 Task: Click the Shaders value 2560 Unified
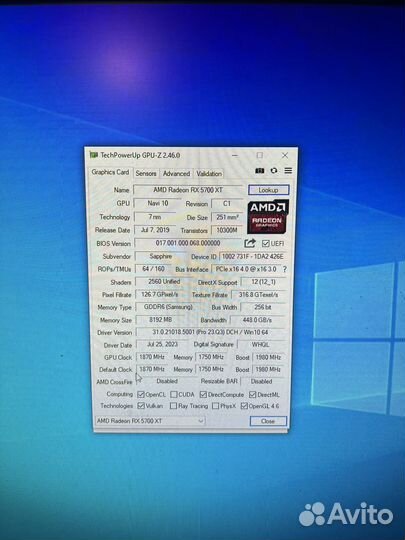[164, 282]
